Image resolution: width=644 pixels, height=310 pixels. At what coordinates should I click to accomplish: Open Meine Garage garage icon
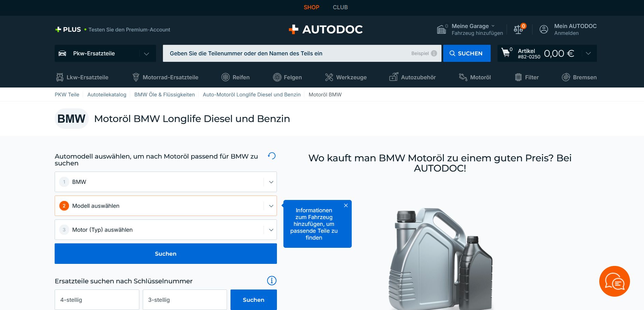442,30
